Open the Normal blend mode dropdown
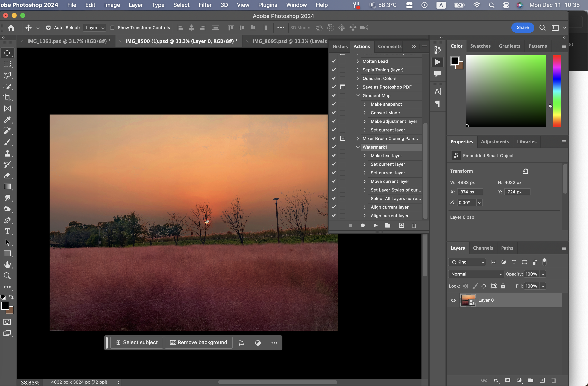Viewport: 588px width, 386px height. tap(476, 274)
